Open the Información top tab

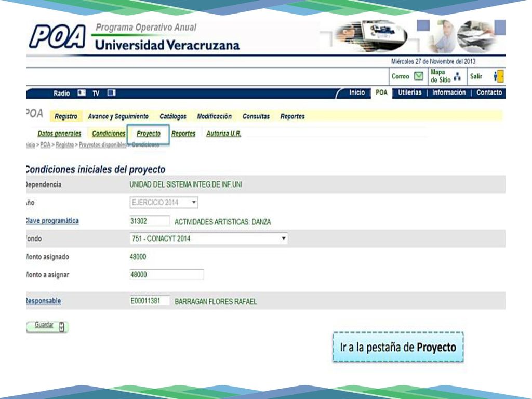449,92
